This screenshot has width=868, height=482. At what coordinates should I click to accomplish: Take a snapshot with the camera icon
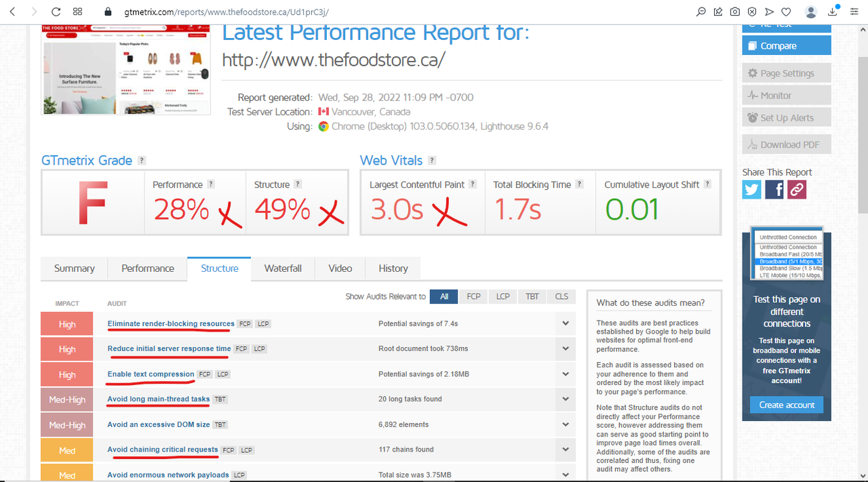click(735, 12)
